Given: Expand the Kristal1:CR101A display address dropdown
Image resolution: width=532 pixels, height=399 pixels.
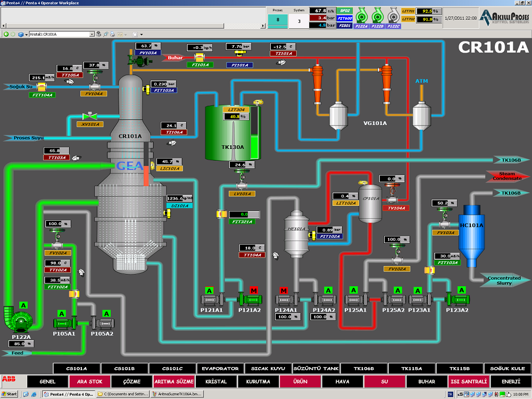Looking at the screenshot, I should [x=92, y=34].
